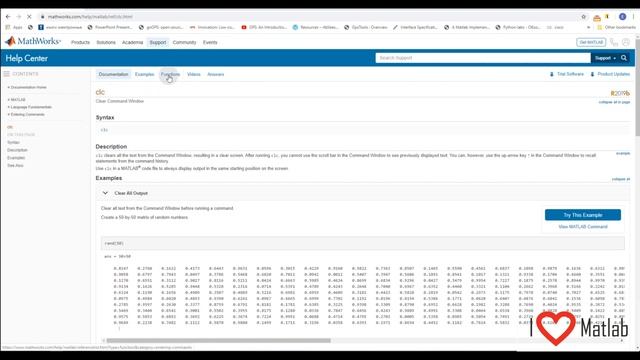Open the Products menu

[80, 42]
